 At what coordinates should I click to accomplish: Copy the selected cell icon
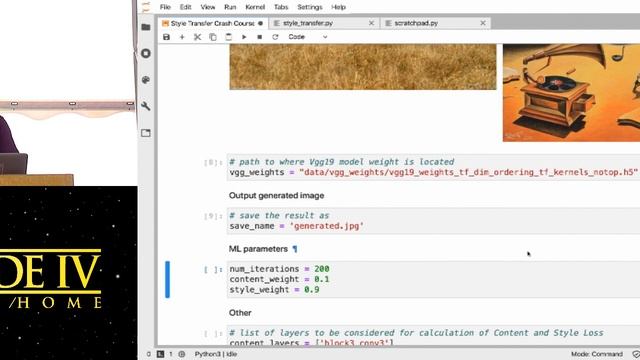213,37
